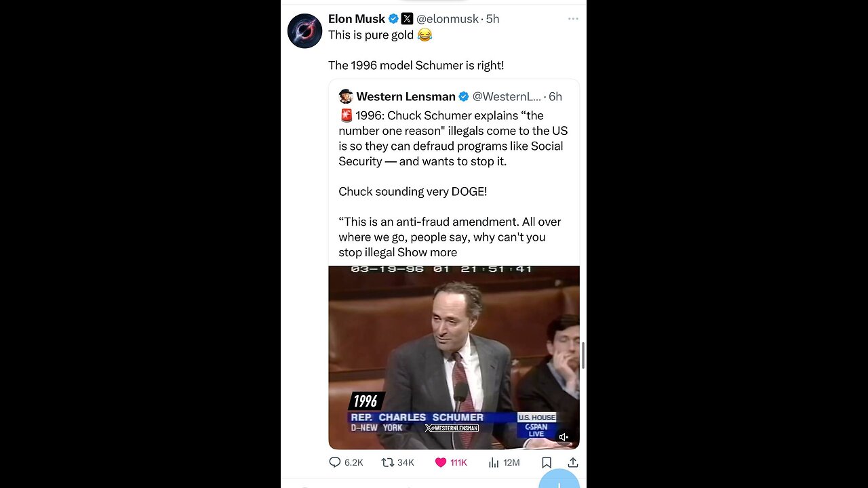Open the Western Lensman avatar icon
The image size is (868, 488).
tap(346, 96)
